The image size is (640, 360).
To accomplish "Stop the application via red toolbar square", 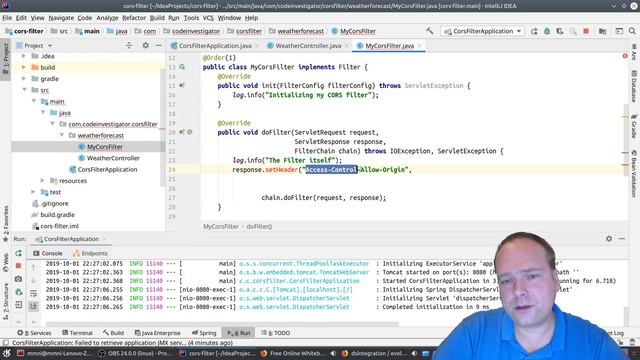I will pyautogui.click(x=586, y=31).
